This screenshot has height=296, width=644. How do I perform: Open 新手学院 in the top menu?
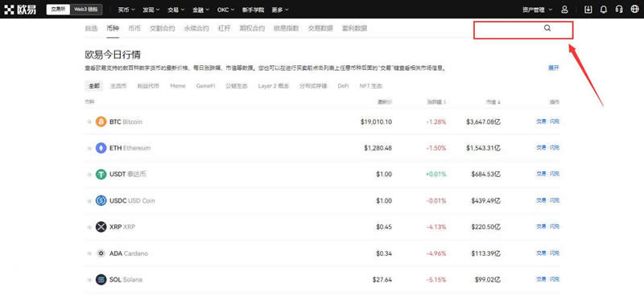click(254, 10)
